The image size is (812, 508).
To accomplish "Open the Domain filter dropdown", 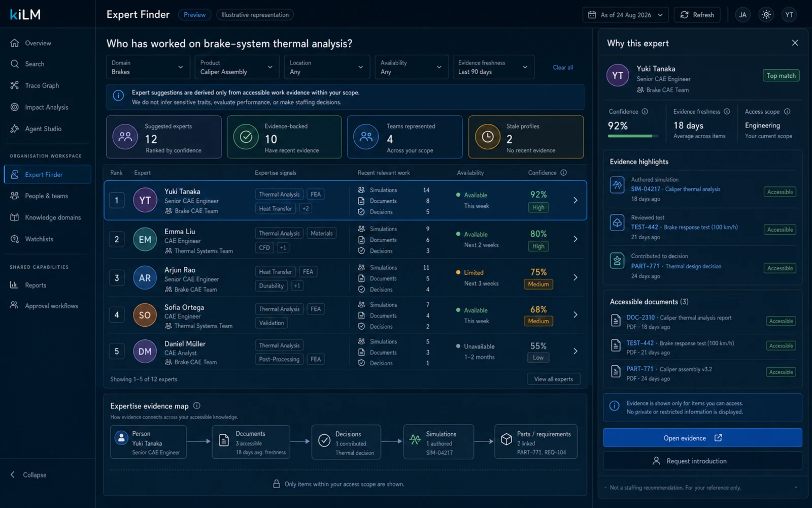I will coord(148,67).
